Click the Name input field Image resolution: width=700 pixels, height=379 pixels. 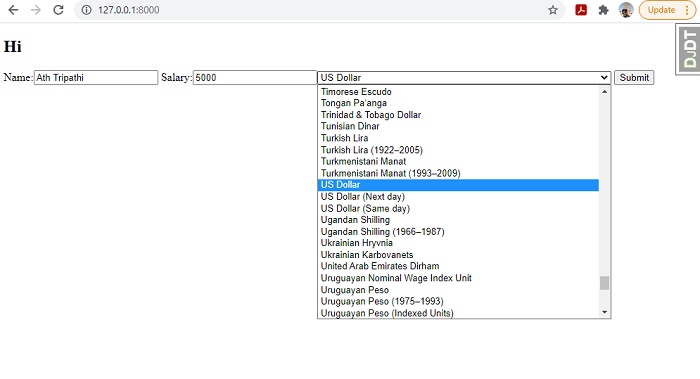point(96,77)
